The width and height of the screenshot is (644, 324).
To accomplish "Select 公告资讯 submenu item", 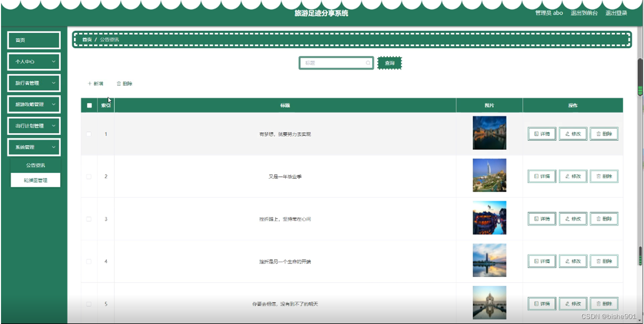I will (35, 165).
